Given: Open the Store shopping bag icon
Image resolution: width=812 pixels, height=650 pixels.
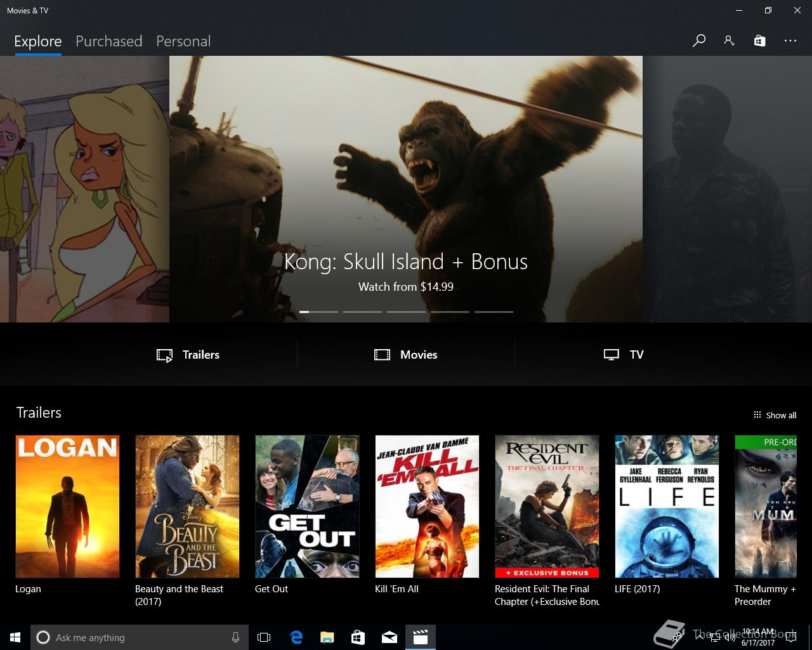Looking at the screenshot, I should click(x=759, y=41).
